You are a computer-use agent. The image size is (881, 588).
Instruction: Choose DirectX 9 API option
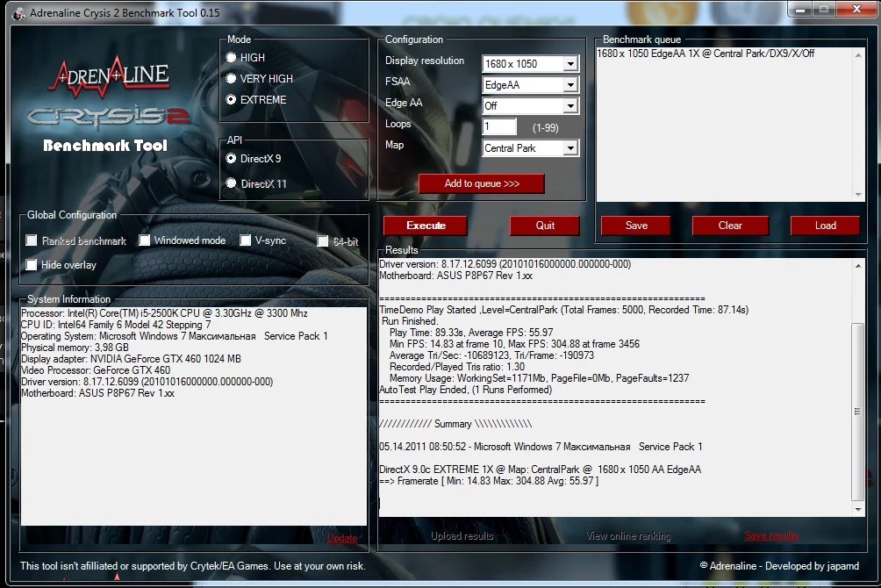tap(231, 159)
